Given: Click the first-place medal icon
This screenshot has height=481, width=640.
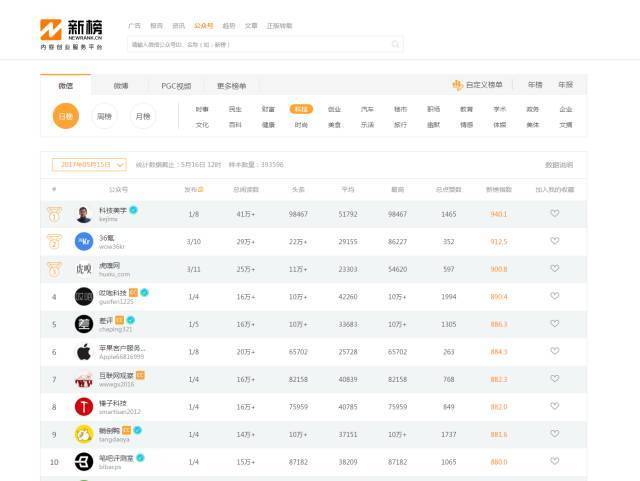Looking at the screenshot, I should coord(54,214).
